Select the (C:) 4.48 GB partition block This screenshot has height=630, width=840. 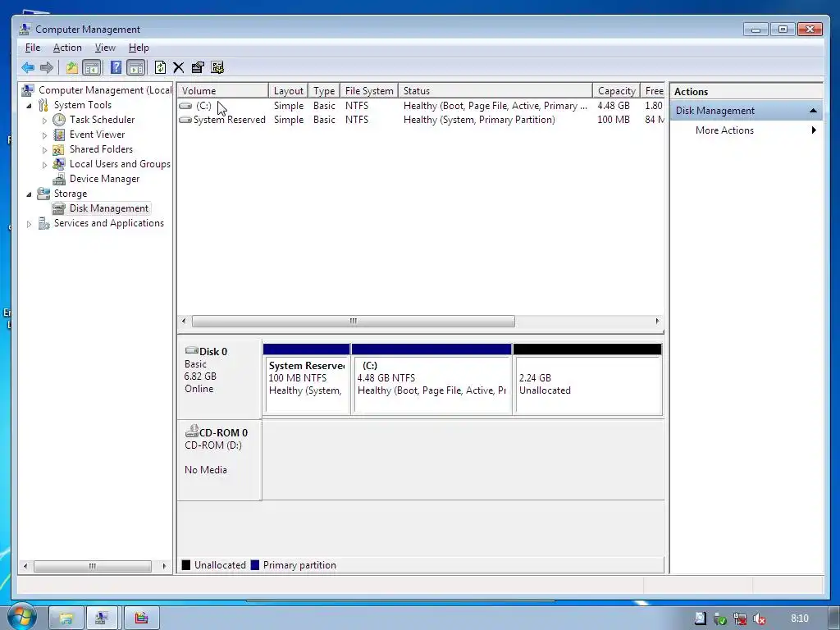coord(431,379)
